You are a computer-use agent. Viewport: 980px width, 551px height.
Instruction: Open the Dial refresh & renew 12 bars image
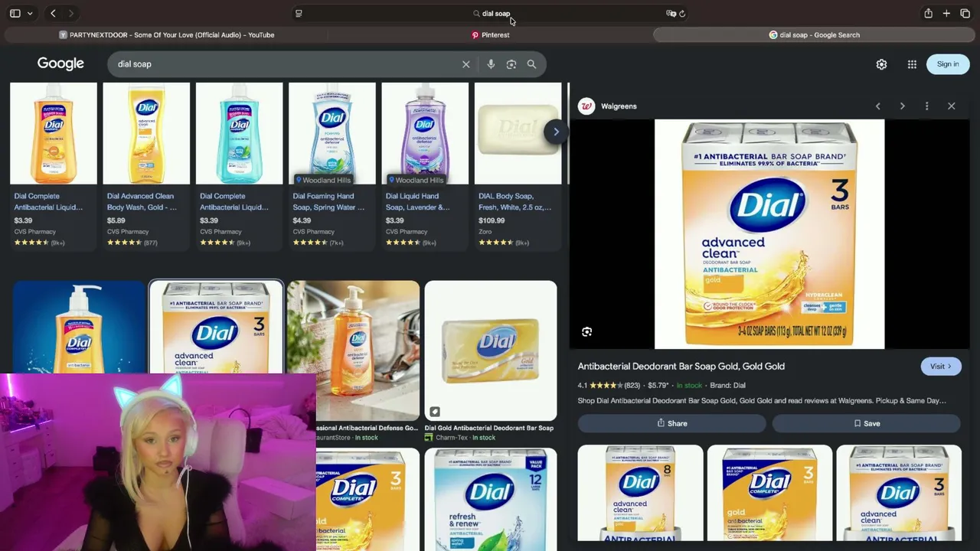[491, 500]
